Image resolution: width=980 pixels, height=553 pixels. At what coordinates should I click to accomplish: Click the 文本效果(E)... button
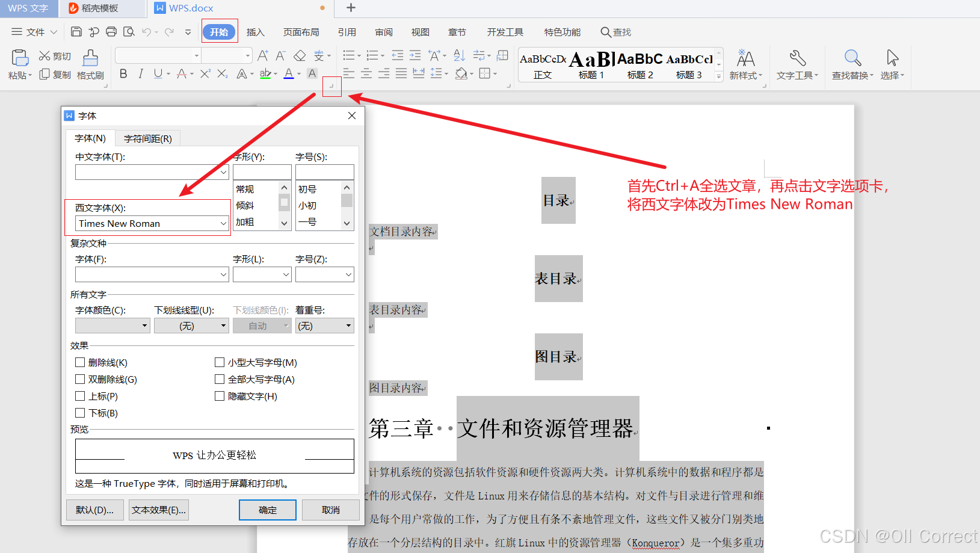tap(159, 510)
